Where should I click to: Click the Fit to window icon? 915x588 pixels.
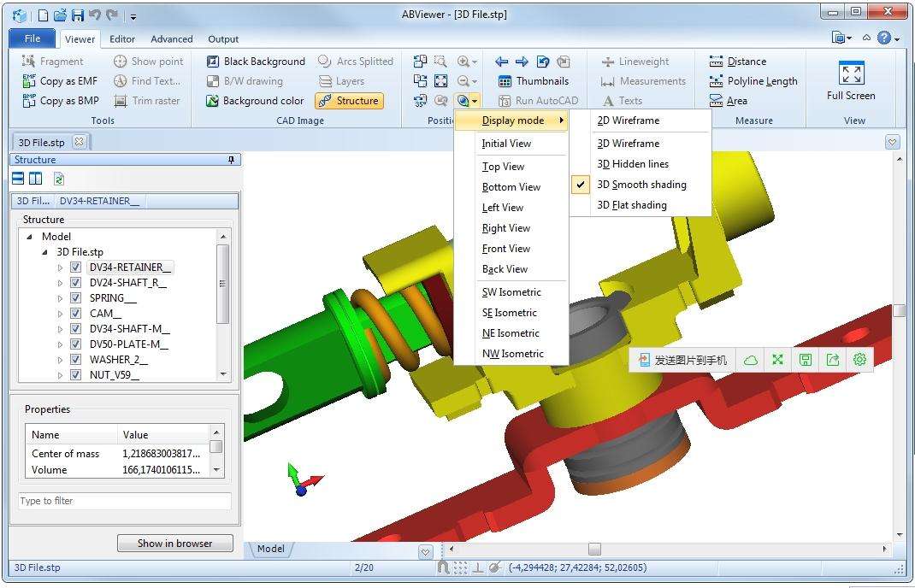pos(441,81)
